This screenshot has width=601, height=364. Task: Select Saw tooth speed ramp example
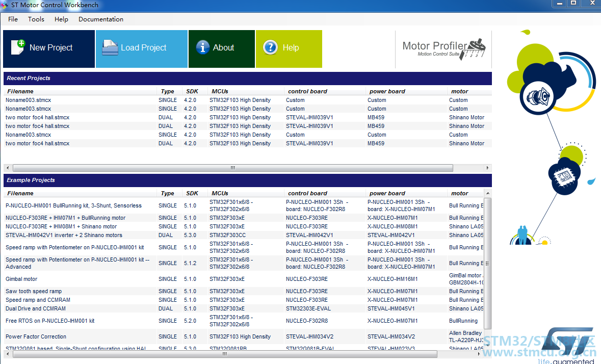(x=244, y=291)
